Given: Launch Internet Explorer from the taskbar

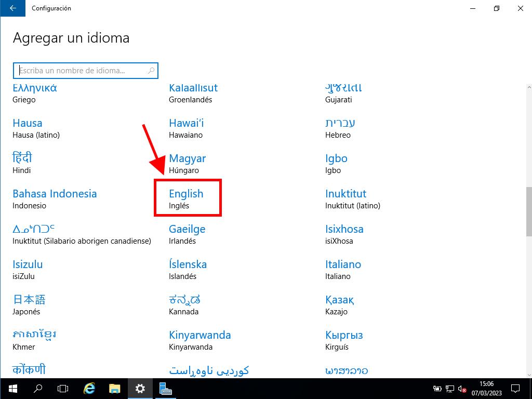Looking at the screenshot, I should coord(89,388).
